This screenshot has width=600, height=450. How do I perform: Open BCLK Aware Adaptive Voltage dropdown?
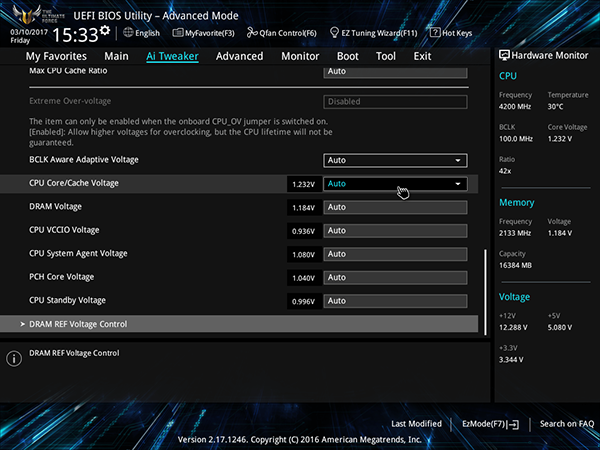coord(395,160)
